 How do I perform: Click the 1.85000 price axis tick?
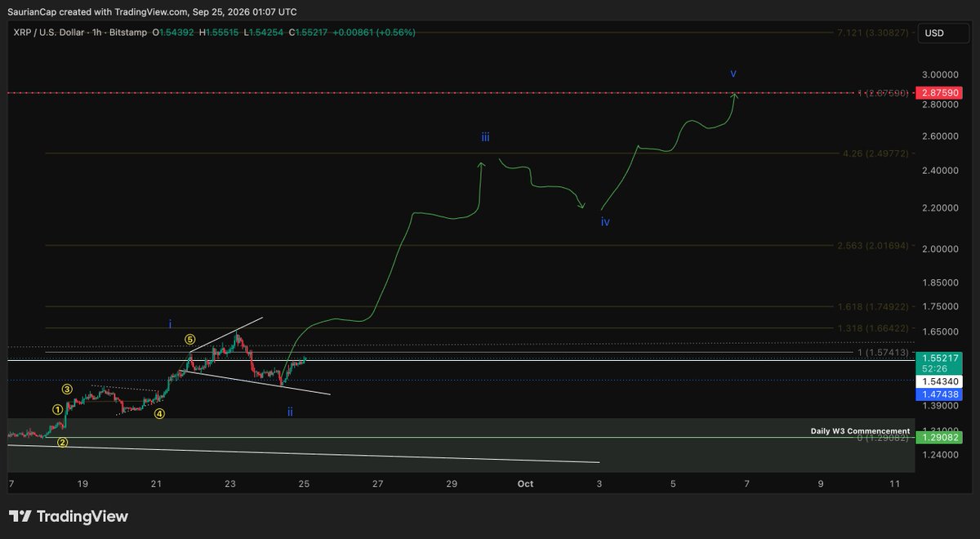point(940,283)
